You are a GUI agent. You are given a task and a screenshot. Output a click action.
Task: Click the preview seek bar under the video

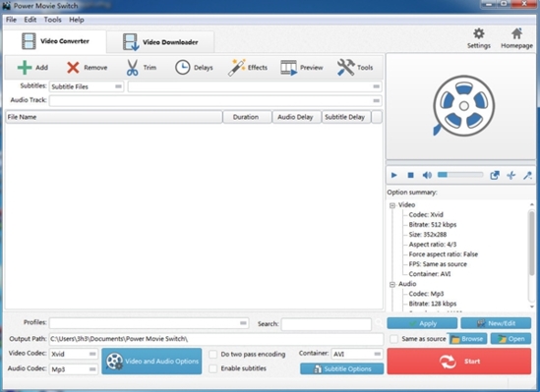[460, 162]
